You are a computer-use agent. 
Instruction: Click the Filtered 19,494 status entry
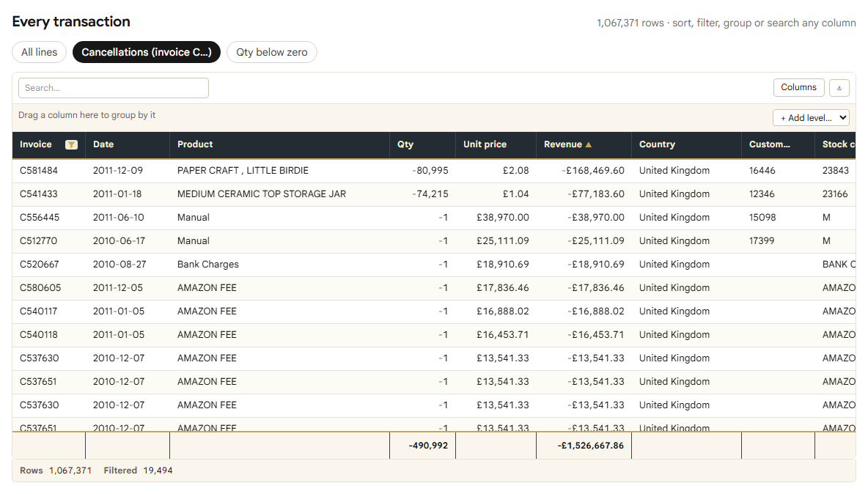pos(138,471)
